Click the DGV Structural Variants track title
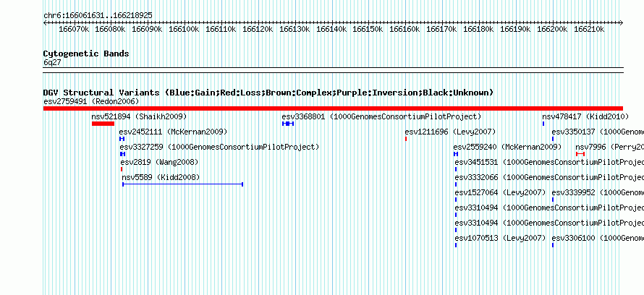Screen dimensions: 644x295 (268, 93)
